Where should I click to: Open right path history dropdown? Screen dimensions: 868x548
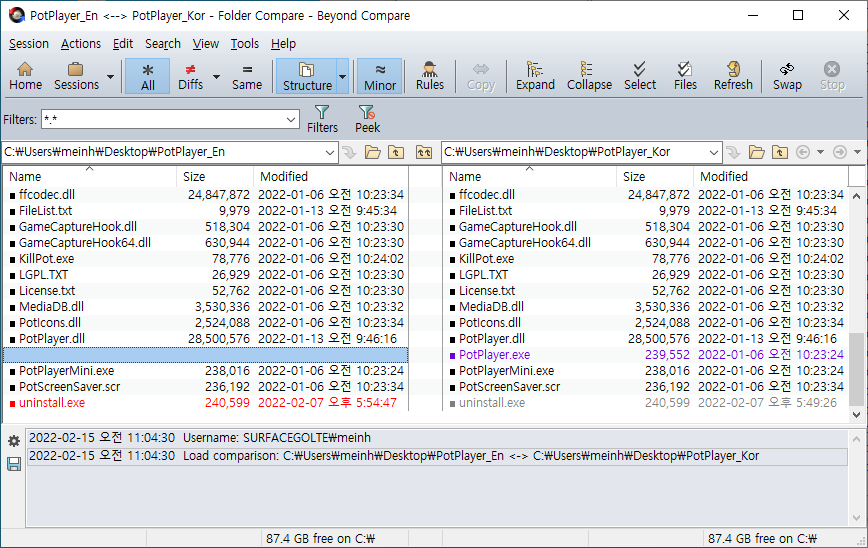click(714, 152)
